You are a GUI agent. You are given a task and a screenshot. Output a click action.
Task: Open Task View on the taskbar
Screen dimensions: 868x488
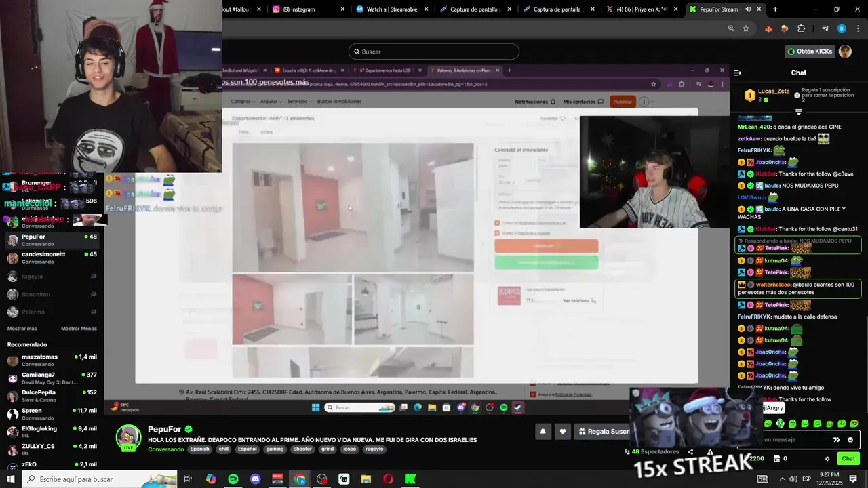coord(188,479)
